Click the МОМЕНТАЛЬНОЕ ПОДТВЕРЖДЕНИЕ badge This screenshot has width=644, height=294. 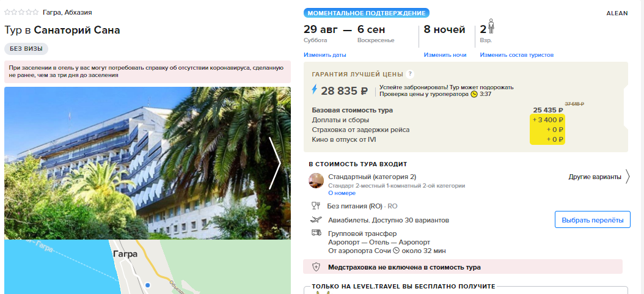point(367,13)
